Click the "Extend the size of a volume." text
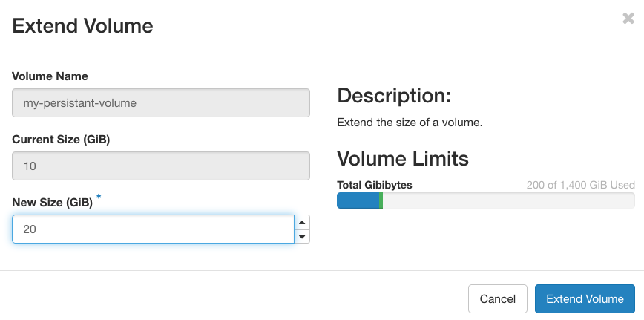644x320 pixels. 410,122
